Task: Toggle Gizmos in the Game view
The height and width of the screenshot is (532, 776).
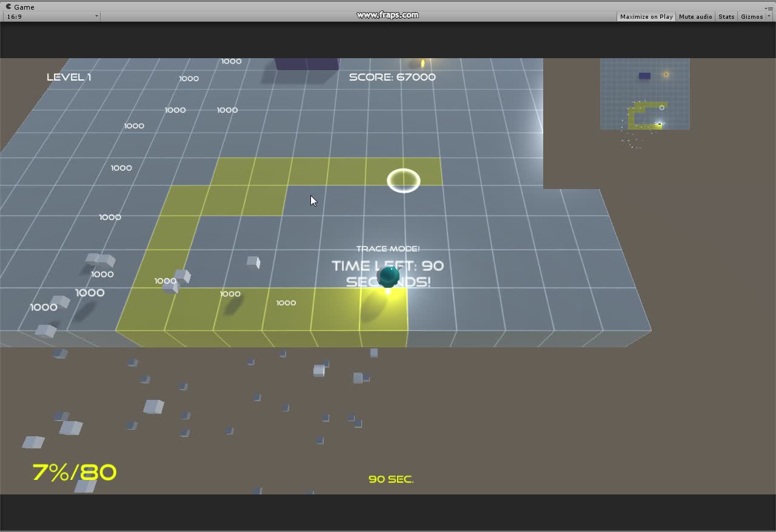Action: (x=752, y=16)
